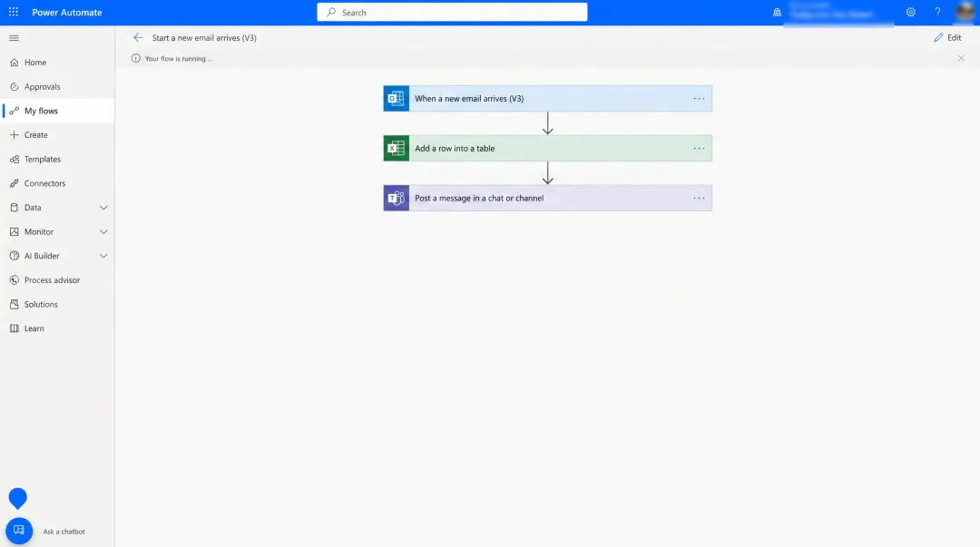Click the Data database icon
This screenshot has height=547, width=980.
(15, 208)
